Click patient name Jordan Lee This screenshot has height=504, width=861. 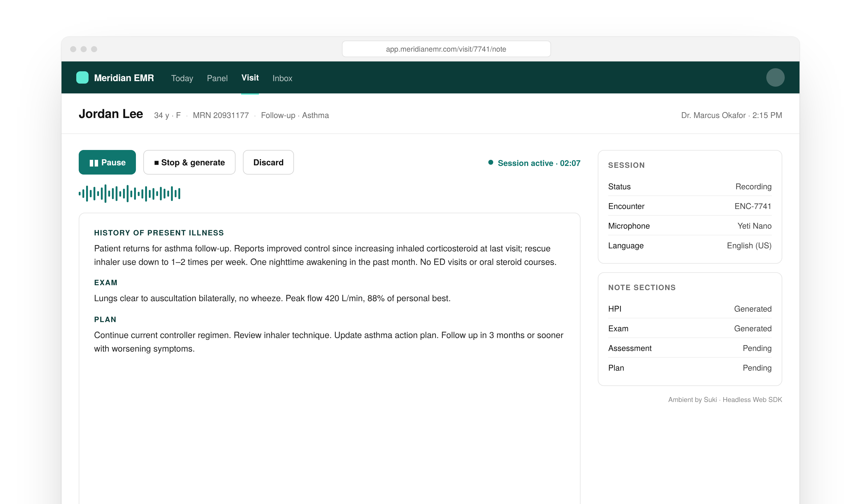click(111, 114)
